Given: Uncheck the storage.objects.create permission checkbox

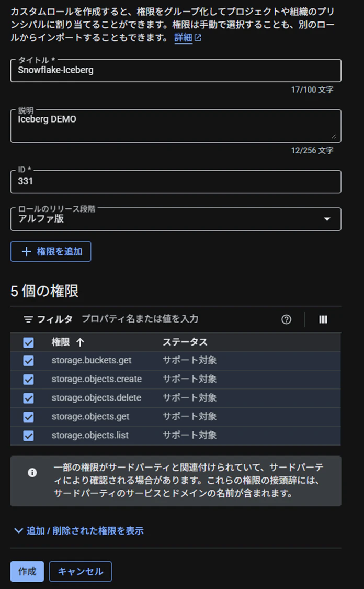Looking at the screenshot, I should [x=29, y=380].
